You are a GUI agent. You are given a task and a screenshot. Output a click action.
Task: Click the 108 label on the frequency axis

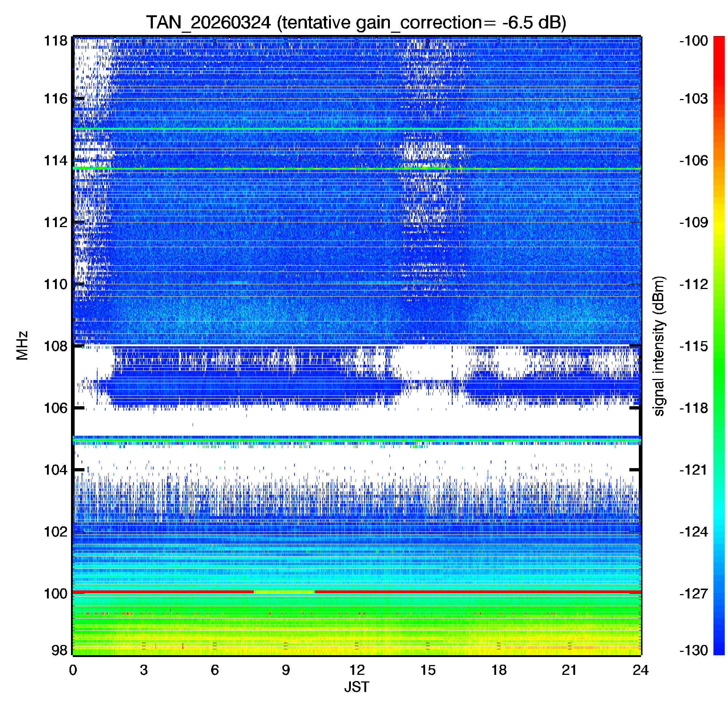[x=55, y=346]
